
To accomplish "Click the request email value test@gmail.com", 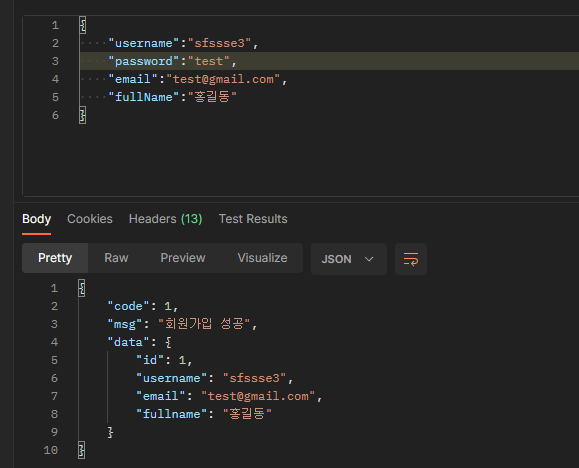I will [223, 79].
